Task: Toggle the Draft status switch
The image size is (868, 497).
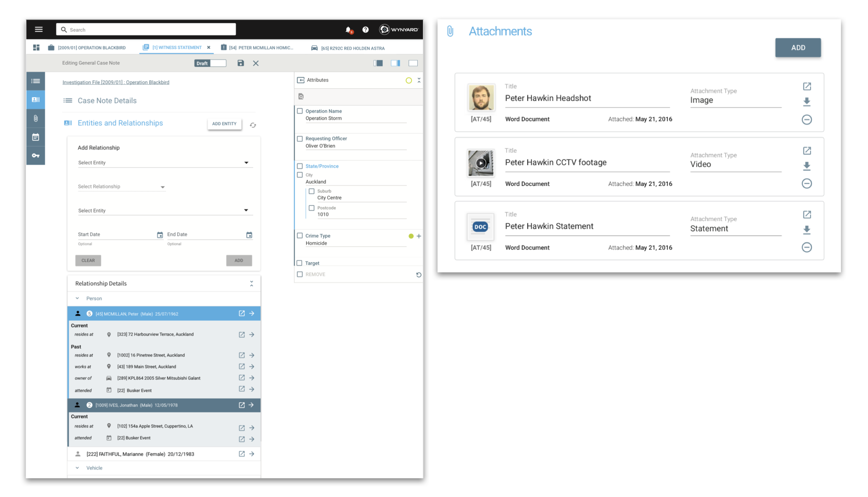Action: [x=210, y=63]
